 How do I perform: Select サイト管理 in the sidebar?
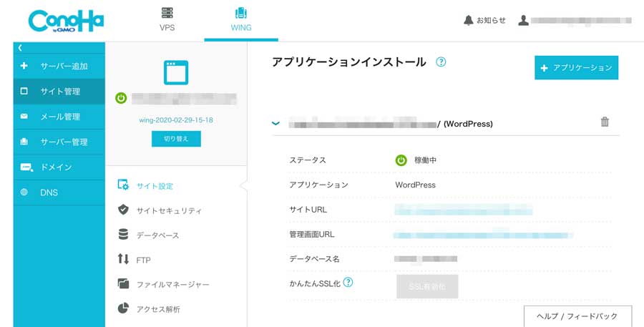59,91
